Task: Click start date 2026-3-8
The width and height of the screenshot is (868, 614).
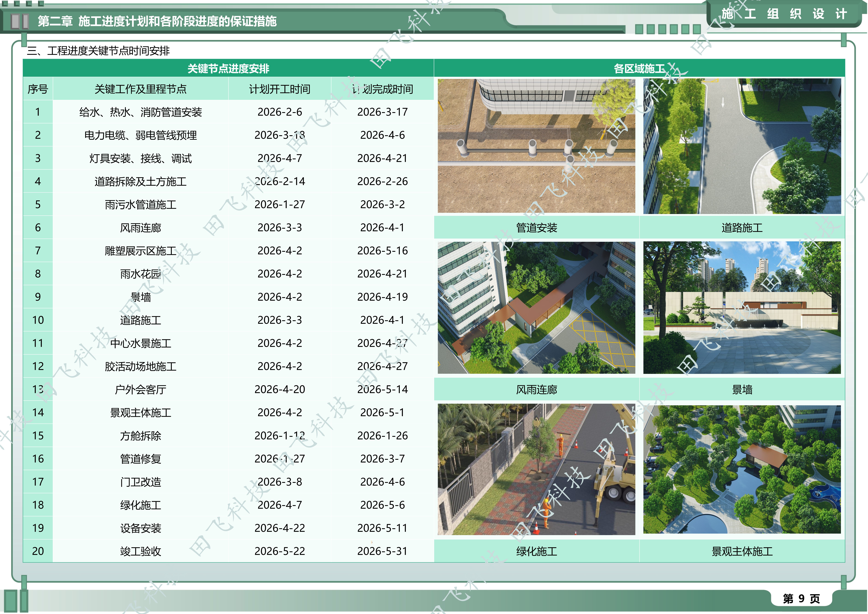Action: (x=280, y=482)
